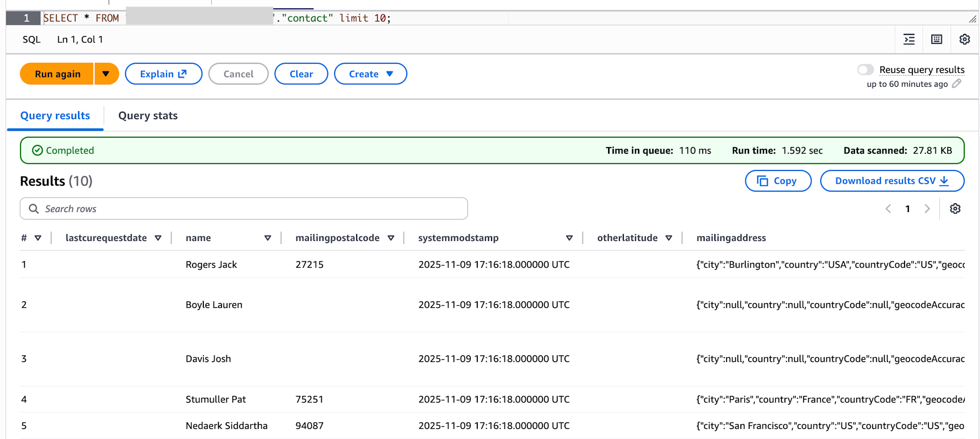Download results CSV

pos(892,181)
